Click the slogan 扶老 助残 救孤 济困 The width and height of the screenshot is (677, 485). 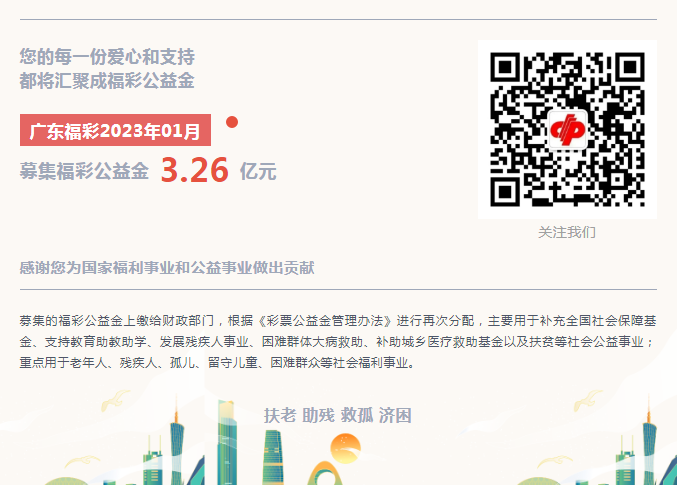(338, 415)
